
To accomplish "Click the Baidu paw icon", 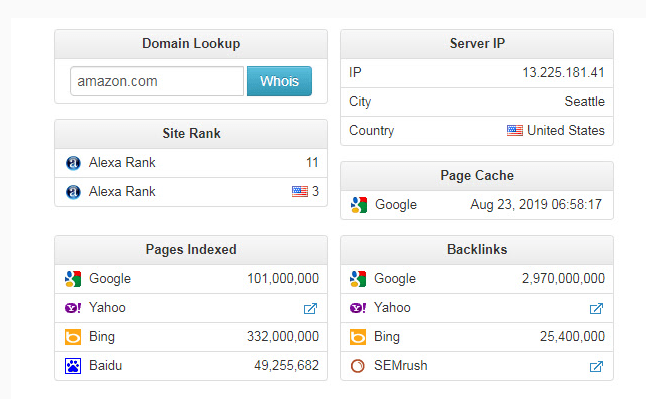I will [73, 366].
